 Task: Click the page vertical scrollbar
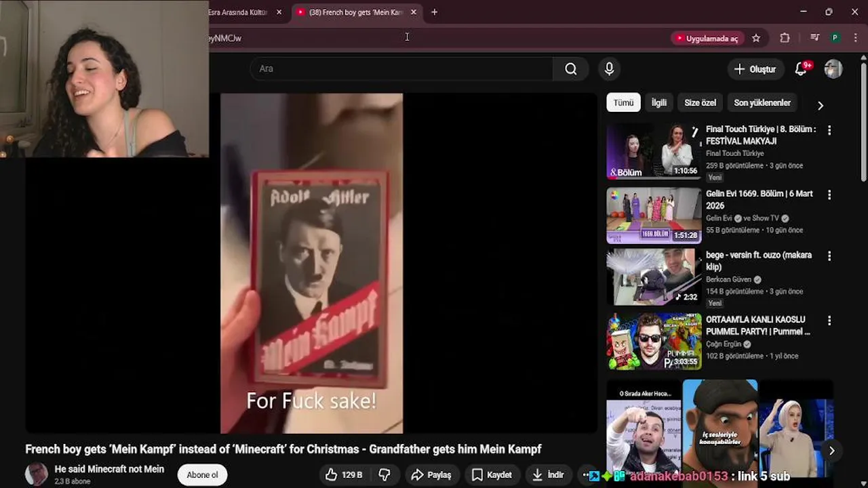point(863,122)
